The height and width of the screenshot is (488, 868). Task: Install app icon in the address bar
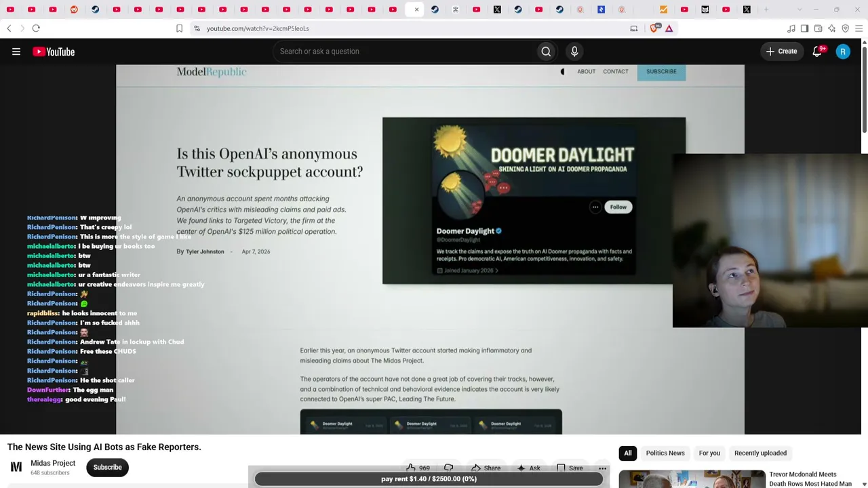tap(633, 28)
